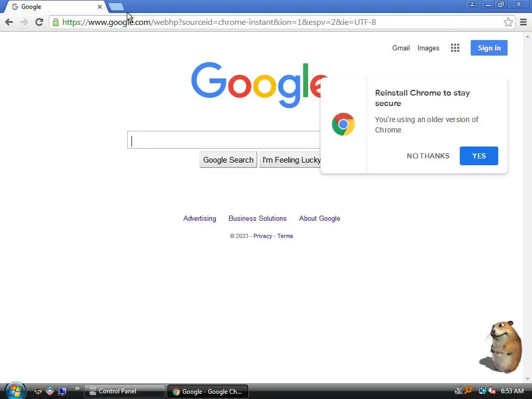Screen dimensions: 532x399
Task: Click the forward navigation arrow
Action: click(24, 22)
